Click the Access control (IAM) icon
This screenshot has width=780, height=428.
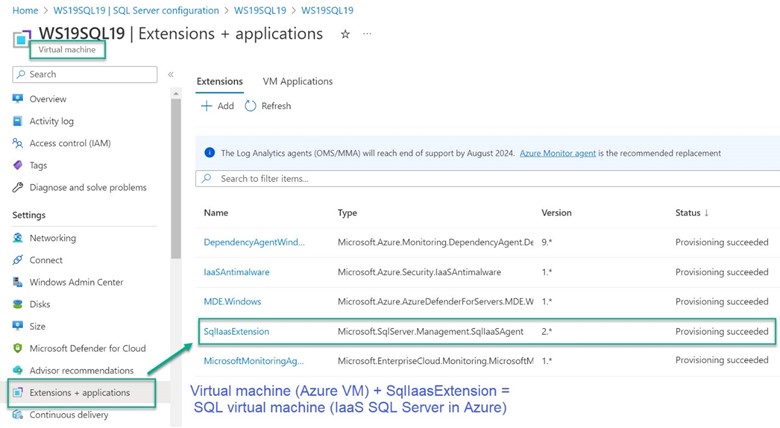coord(18,143)
